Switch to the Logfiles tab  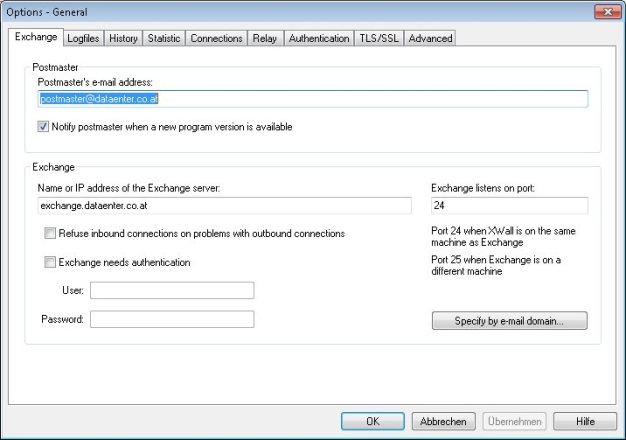pyautogui.click(x=82, y=39)
